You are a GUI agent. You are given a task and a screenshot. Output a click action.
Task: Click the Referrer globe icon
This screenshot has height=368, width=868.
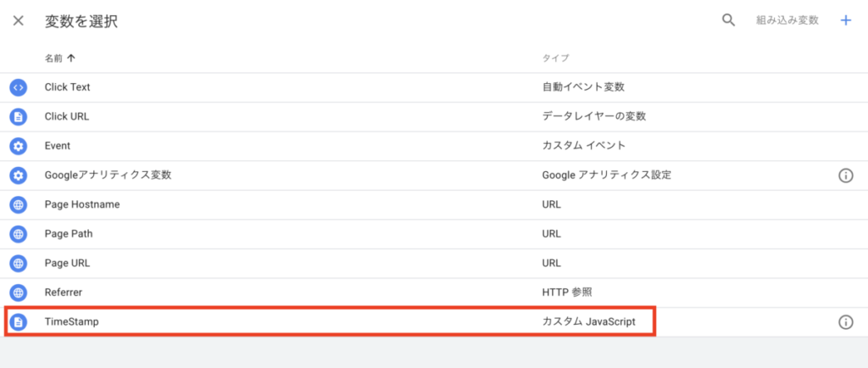(19, 293)
